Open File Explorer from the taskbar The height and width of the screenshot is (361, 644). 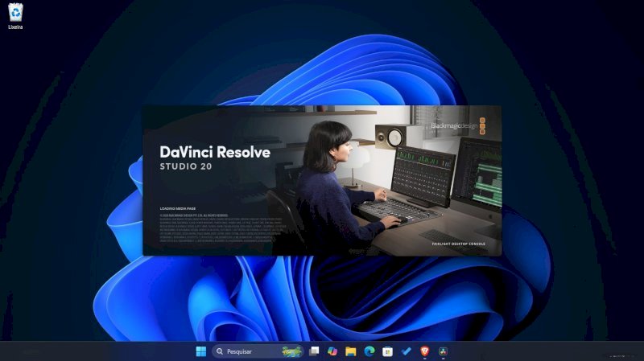click(x=351, y=351)
